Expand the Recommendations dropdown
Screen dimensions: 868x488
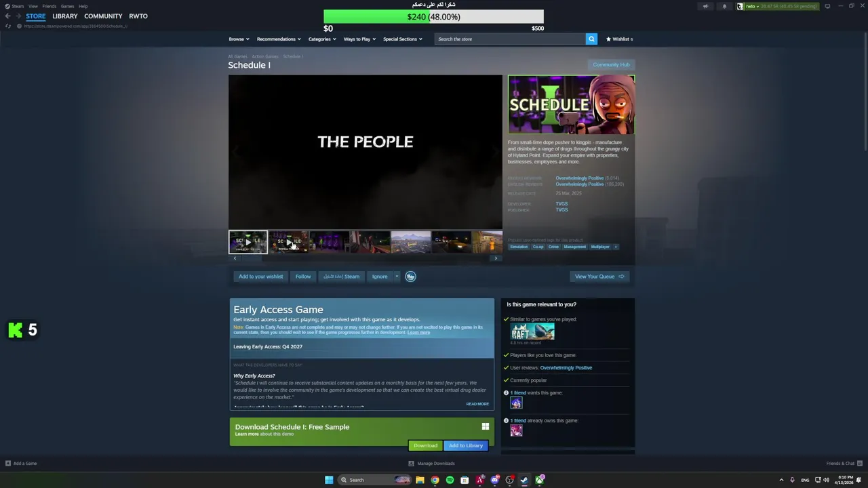tap(279, 39)
